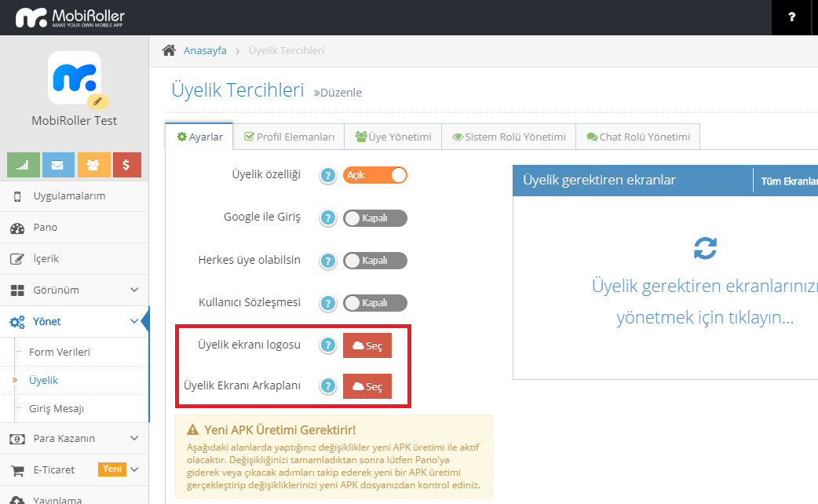818x504 pixels.
Task: Open the blue envelope messages icon
Action: tap(58, 165)
